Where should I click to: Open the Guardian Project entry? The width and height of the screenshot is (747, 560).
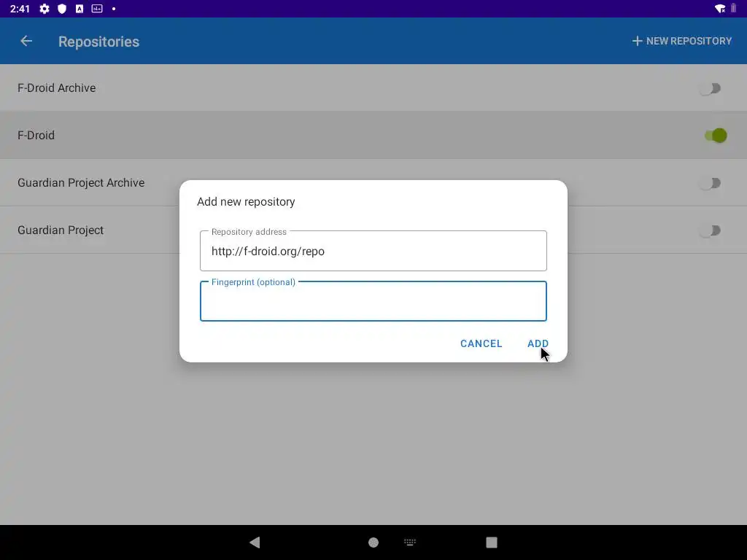(373, 230)
